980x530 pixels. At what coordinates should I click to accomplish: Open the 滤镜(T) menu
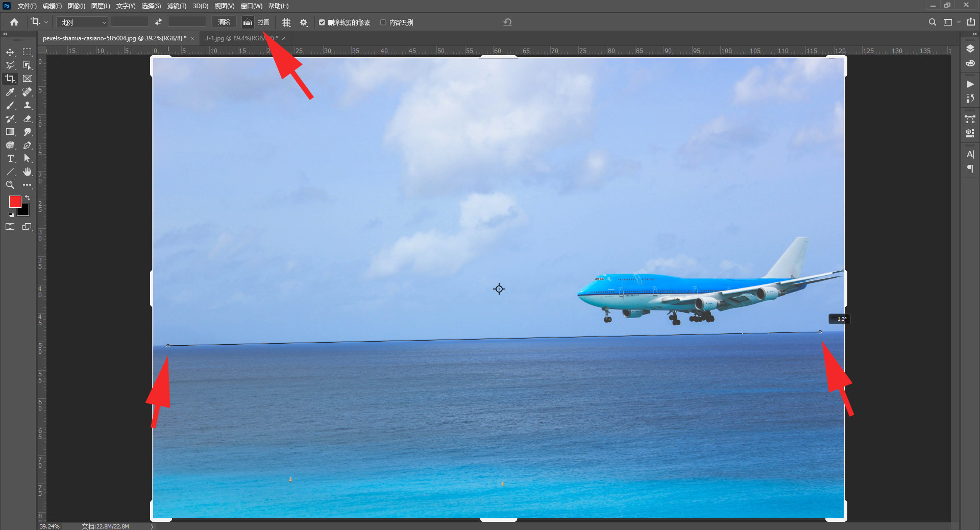pyautogui.click(x=177, y=6)
